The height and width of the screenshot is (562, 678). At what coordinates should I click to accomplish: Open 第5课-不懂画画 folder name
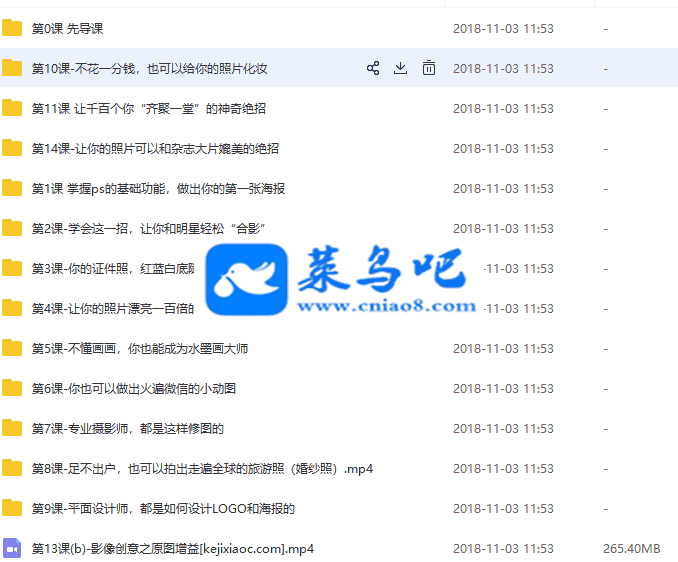click(140, 348)
